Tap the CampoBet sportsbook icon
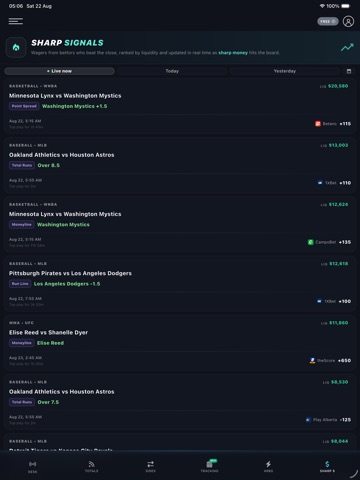The image size is (360, 480). click(310, 242)
